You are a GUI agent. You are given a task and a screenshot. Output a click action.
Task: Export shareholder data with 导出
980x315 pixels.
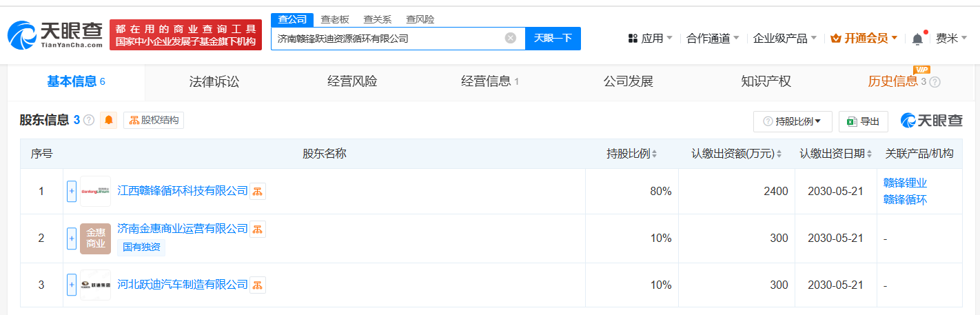[x=863, y=121]
